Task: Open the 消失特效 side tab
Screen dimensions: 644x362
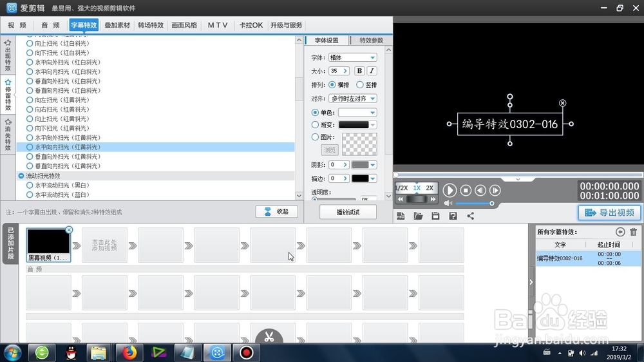Action: click(8, 135)
